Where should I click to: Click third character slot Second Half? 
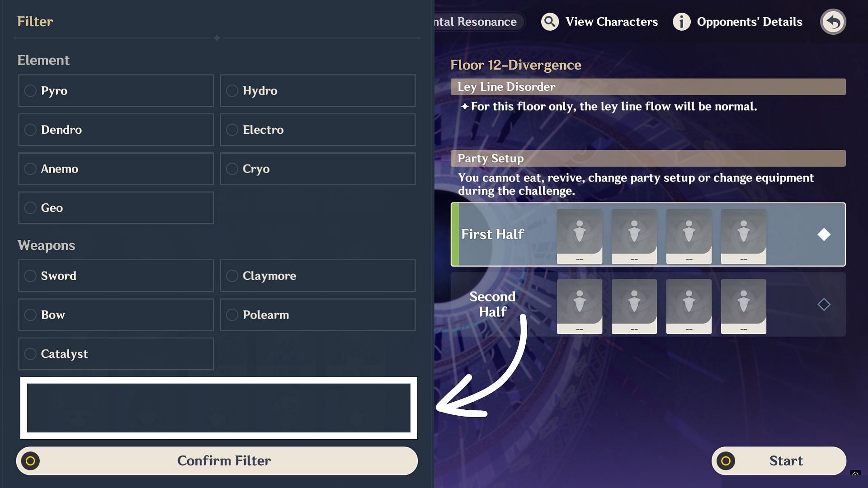[x=689, y=304]
